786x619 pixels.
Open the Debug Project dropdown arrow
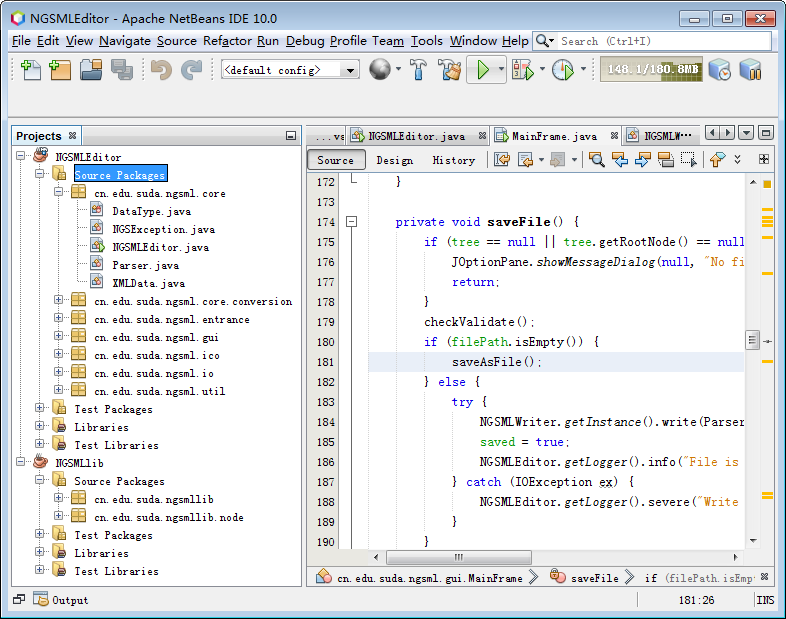(542, 69)
